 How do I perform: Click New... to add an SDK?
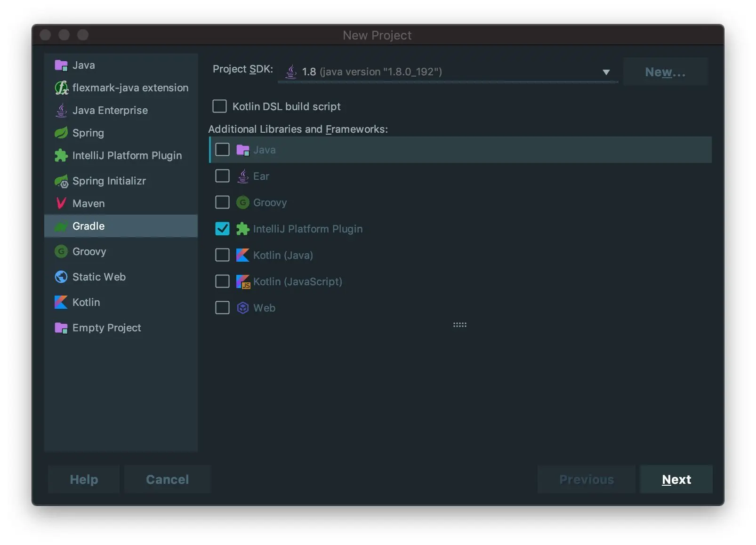665,72
